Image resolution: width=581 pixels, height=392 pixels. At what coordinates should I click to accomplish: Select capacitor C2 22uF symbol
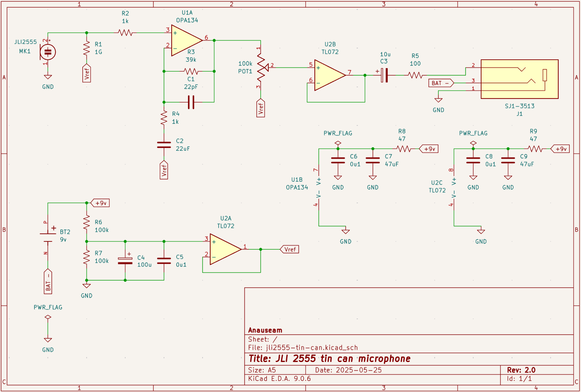(x=164, y=145)
